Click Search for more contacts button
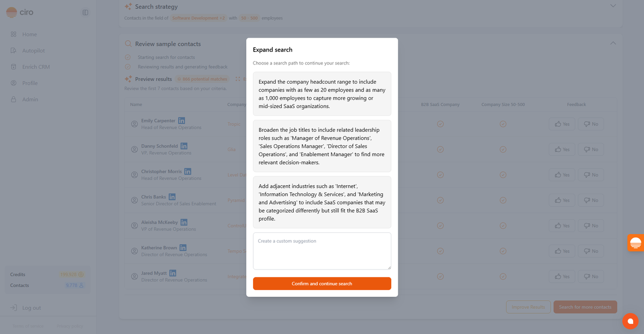Image resolution: width=644 pixels, height=334 pixels. click(x=585, y=307)
